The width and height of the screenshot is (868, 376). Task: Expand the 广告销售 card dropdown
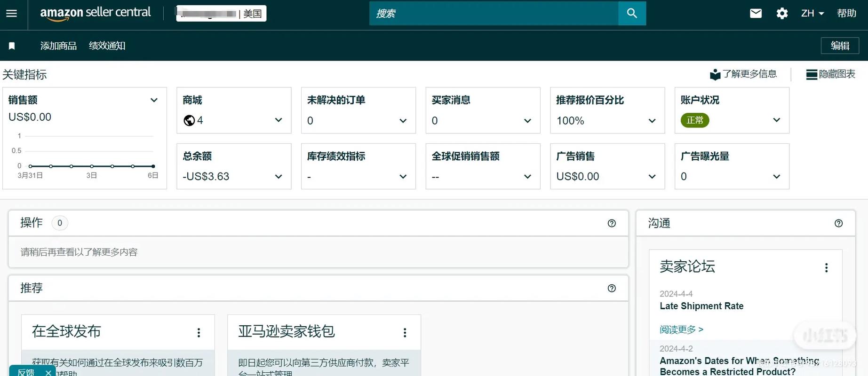coord(652,177)
